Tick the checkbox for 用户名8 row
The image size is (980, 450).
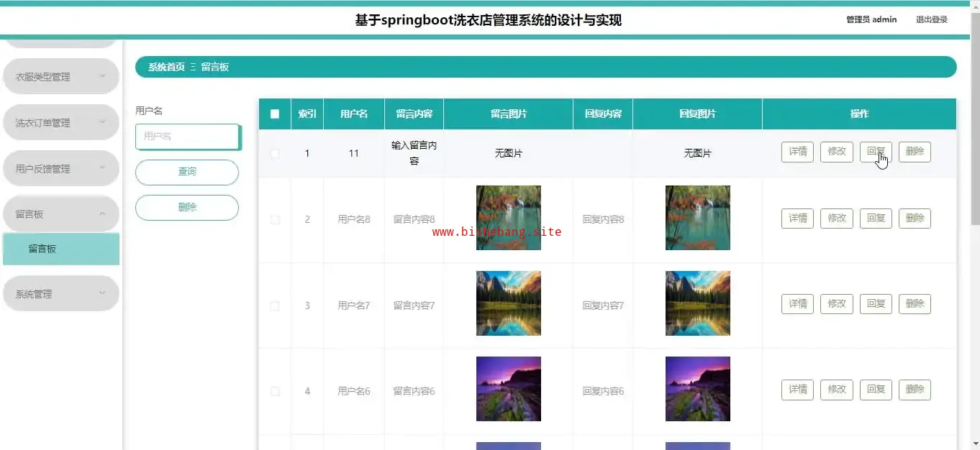pos(275,219)
